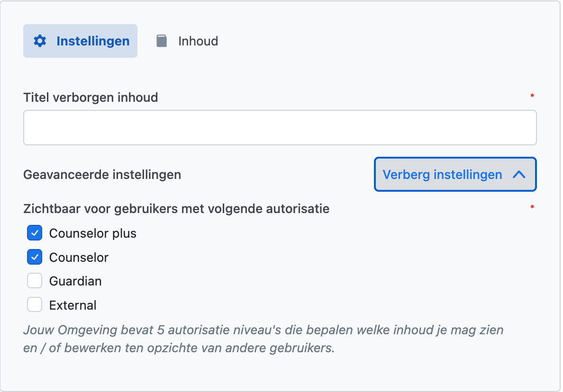Focus the Titel verborgen inhoud text field

(x=280, y=128)
